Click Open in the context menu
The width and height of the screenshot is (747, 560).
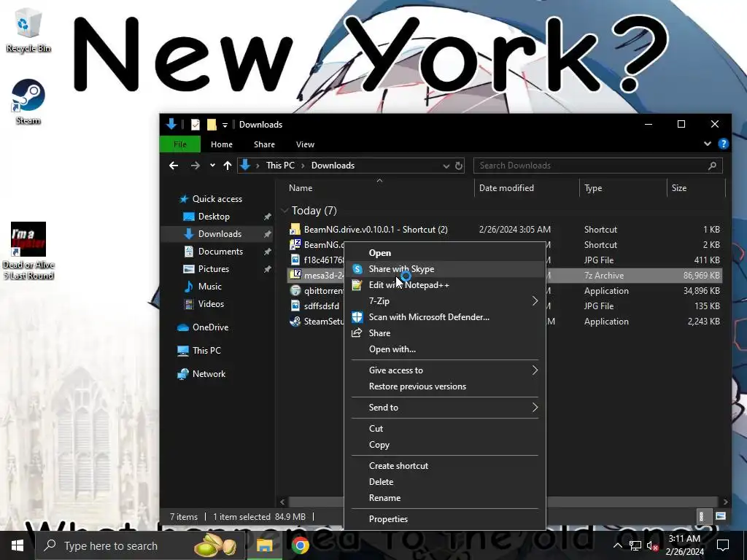tap(379, 253)
